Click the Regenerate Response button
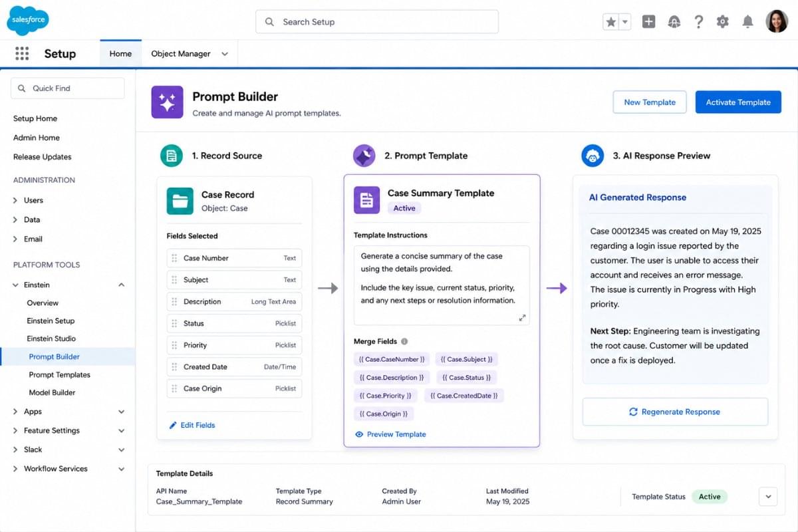This screenshot has height=532, width=798. point(675,412)
